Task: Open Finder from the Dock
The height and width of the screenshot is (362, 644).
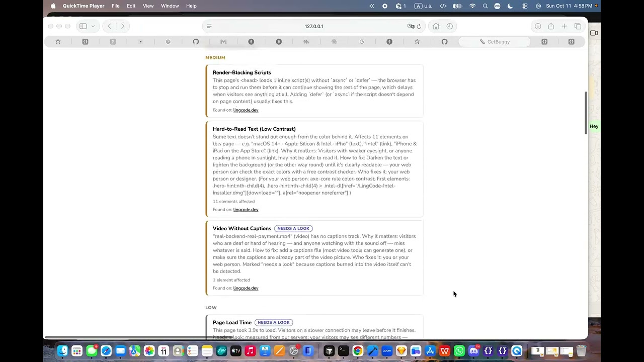Action: tap(62, 351)
